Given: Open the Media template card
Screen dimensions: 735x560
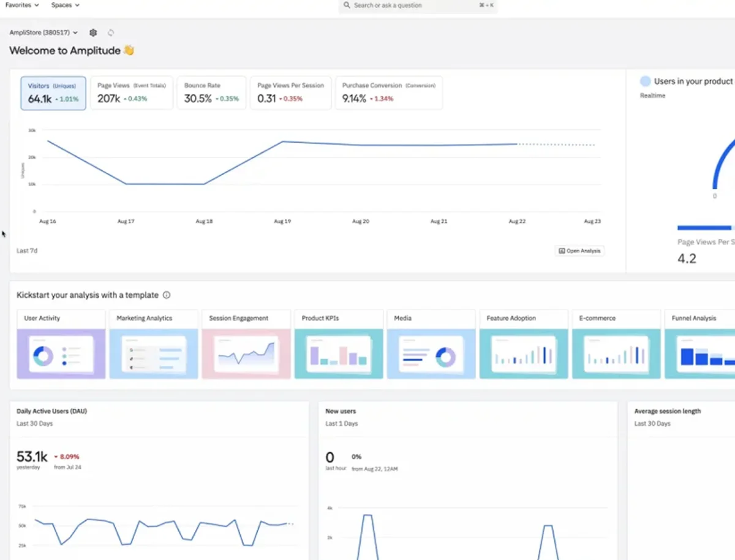Looking at the screenshot, I should (431, 344).
